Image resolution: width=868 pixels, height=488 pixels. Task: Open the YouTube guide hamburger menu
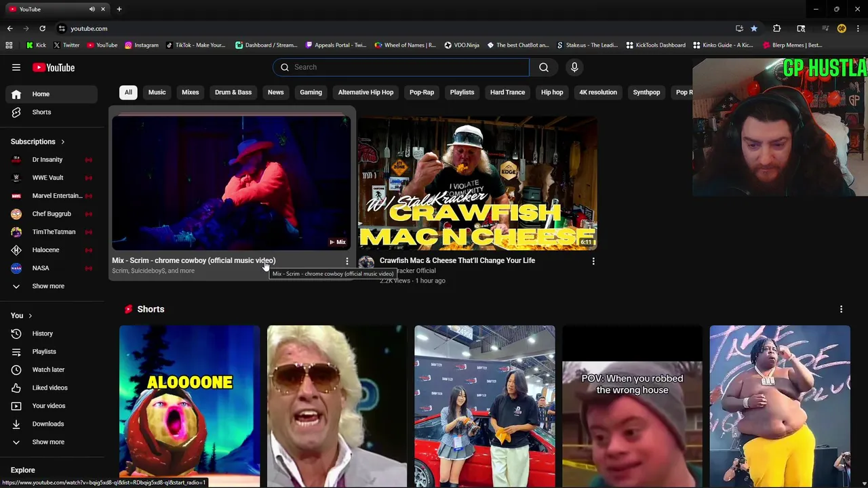click(16, 67)
